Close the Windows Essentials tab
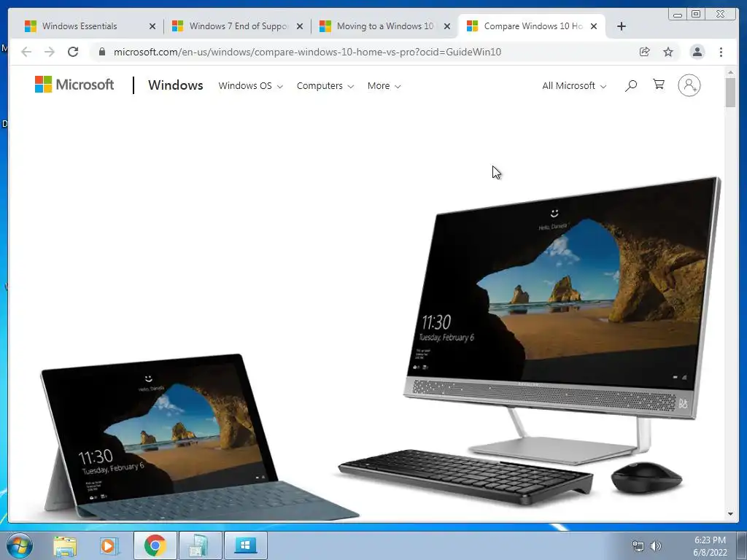Viewport: 747px width, 560px height. 152,26
